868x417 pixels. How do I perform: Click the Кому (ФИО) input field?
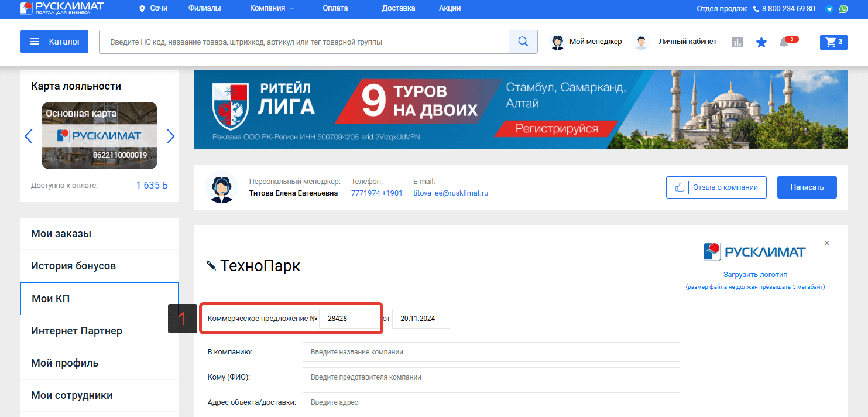coord(491,377)
